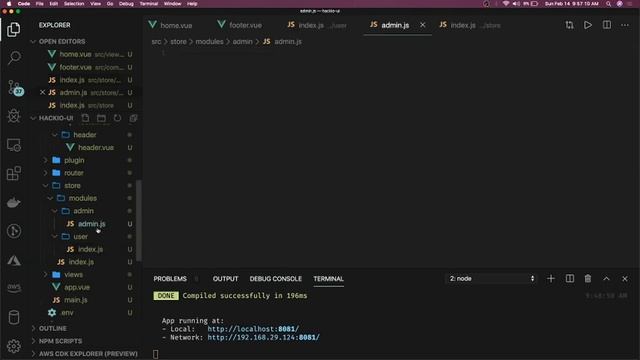Collapse the admin folder
Image resolution: width=640 pixels, height=360 pixels.
(55, 211)
